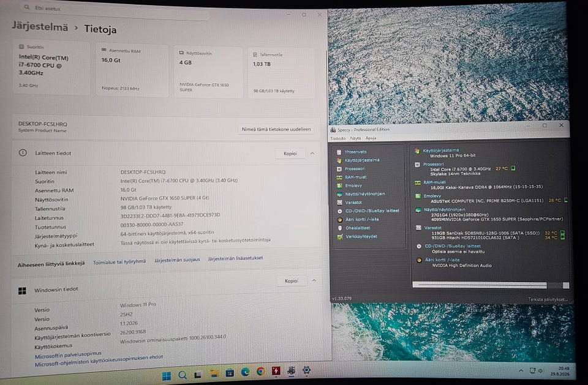This screenshot has height=385, width=588.
Task: Switch to Speccy via its taskbar icon
Action: pyautogui.click(x=291, y=371)
